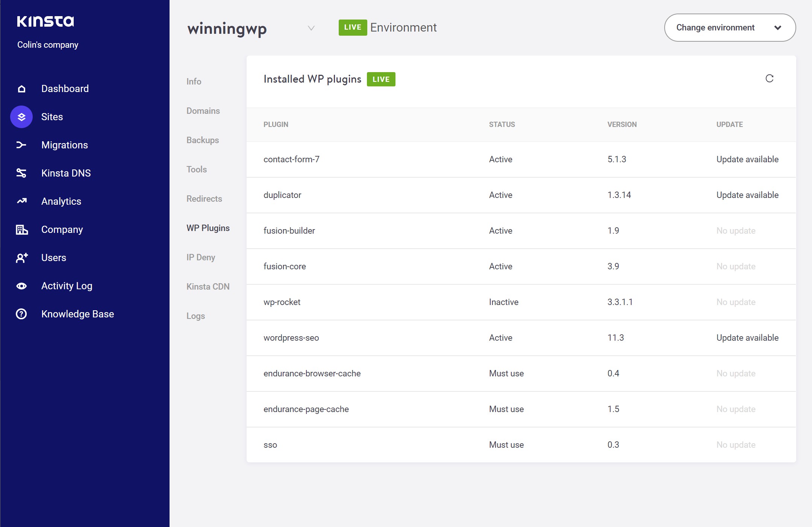
Task: Open Users management
Action: [54, 258]
